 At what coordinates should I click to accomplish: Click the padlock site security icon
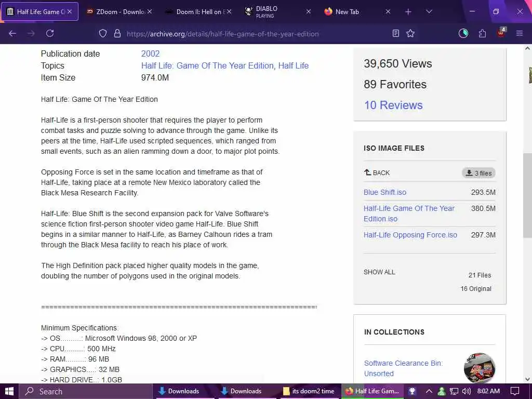(x=117, y=33)
